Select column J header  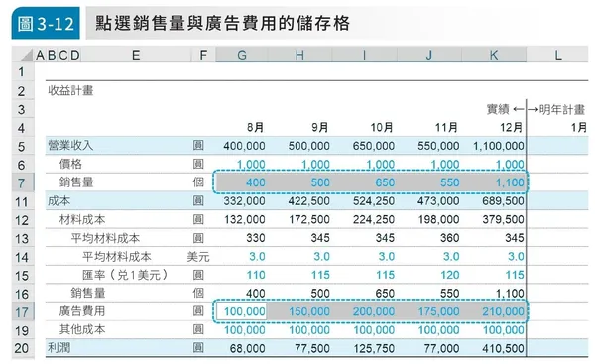tap(428, 55)
